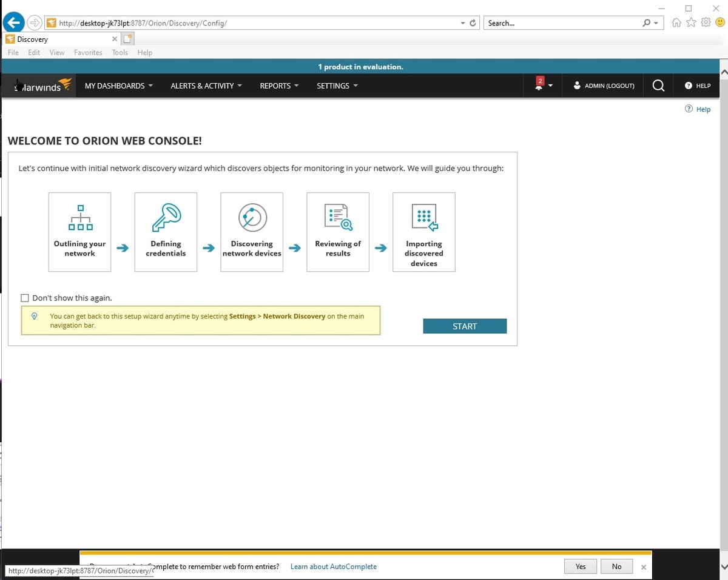Select the Discovery tab
Viewport: 728px width, 580px height.
pyautogui.click(x=61, y=39)
